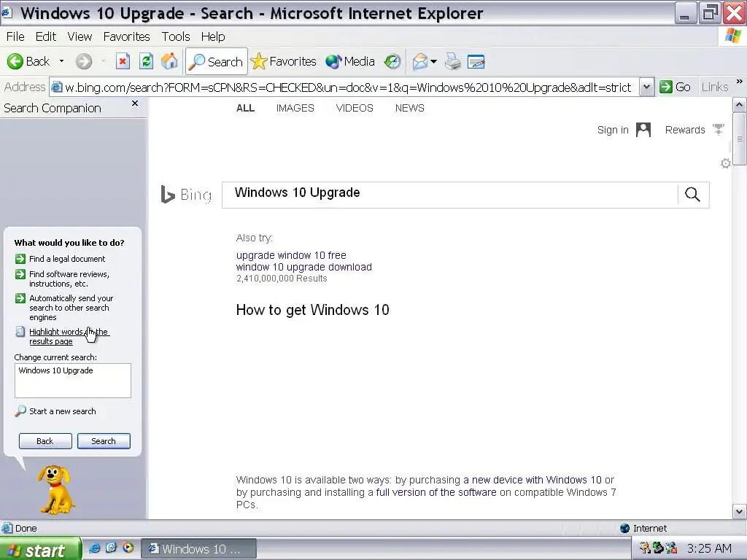Click the Change current search text box
Viewport: 747px width, 560px height.
[73, 381]
